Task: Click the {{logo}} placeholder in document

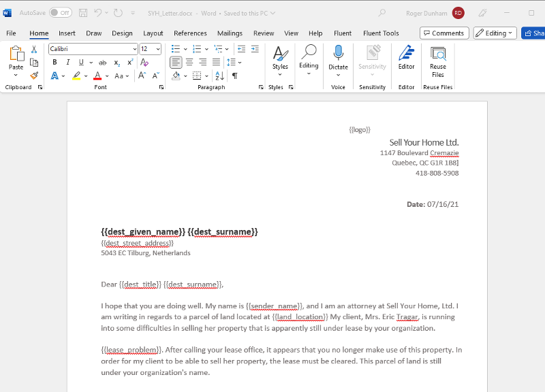Action: [360, 130]
